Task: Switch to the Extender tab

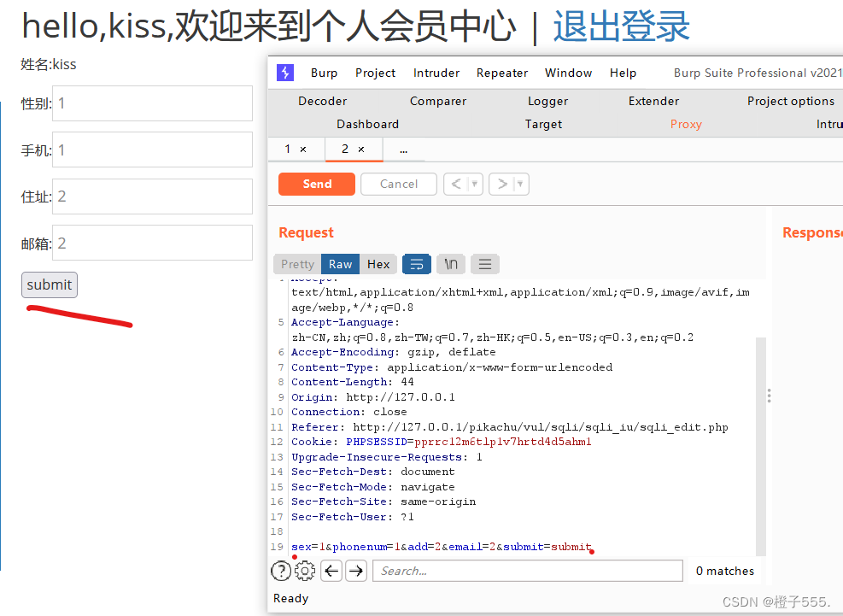Action: coord(653,101)
